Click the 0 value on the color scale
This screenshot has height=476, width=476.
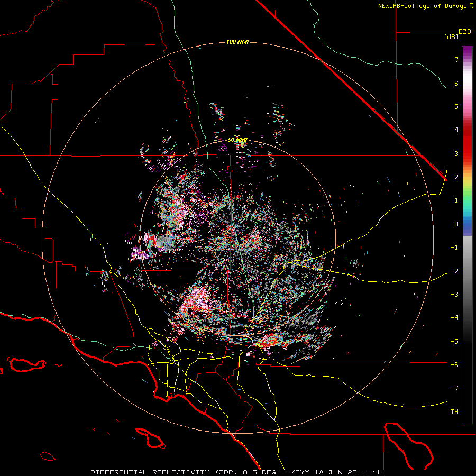click(x=456, y=224)
